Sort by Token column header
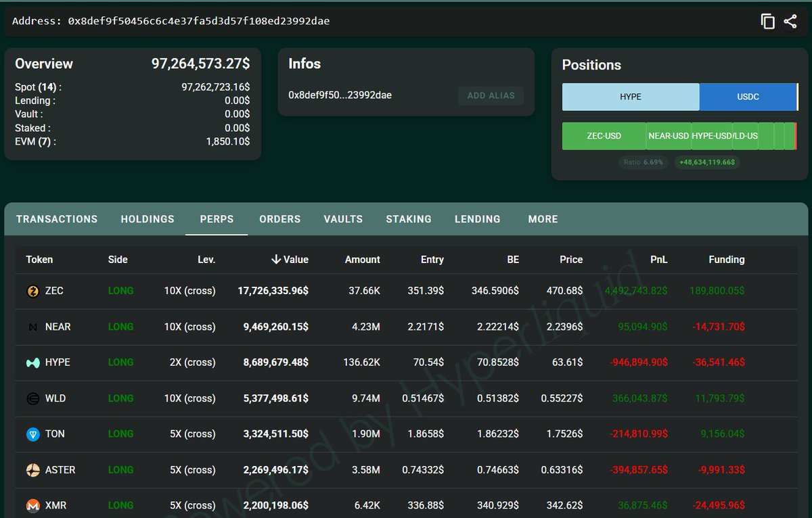Viewport: 812px width, 518px height. click(x=39, y=260)
